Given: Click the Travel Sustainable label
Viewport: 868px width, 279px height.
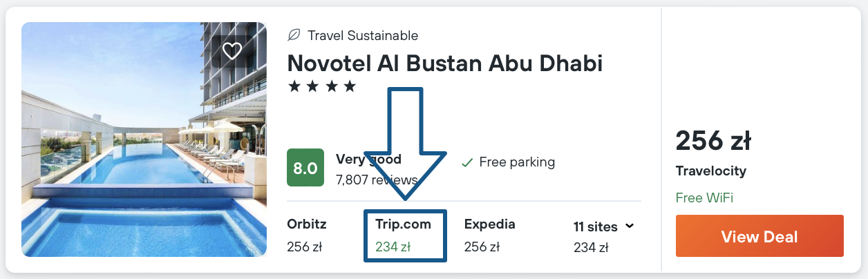Looking at the screenshot, I should tap(363, 35).
